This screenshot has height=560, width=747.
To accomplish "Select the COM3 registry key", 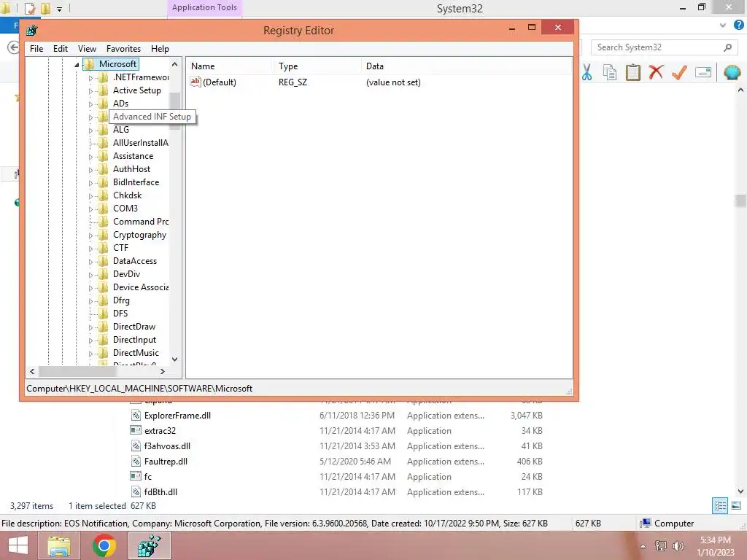I will click(x=125, y=209).
